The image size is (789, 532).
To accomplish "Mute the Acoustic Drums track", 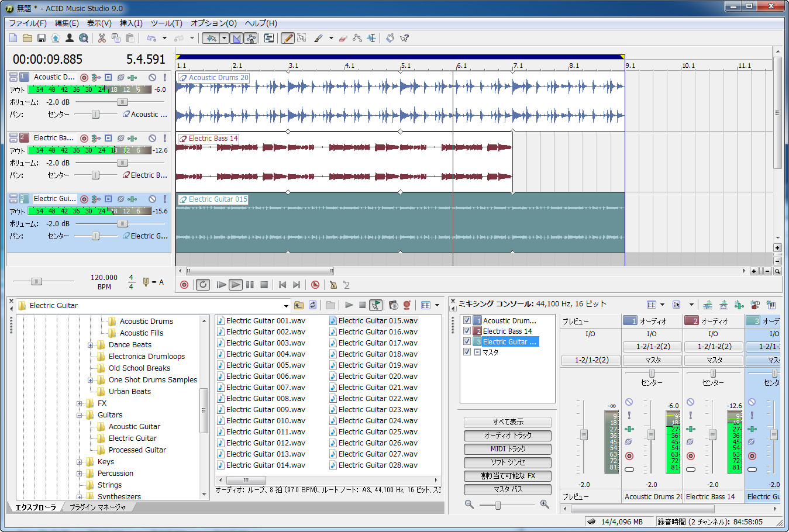I will pyautogui.click(x=152, y=77).
